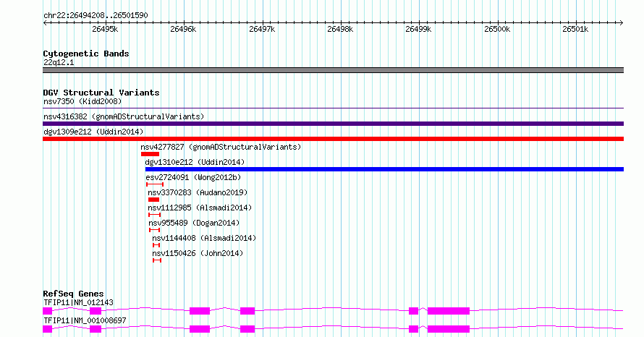Click the 22q12.1 band label
Viewport: 644px width, 337px height.
pos(59,62)
